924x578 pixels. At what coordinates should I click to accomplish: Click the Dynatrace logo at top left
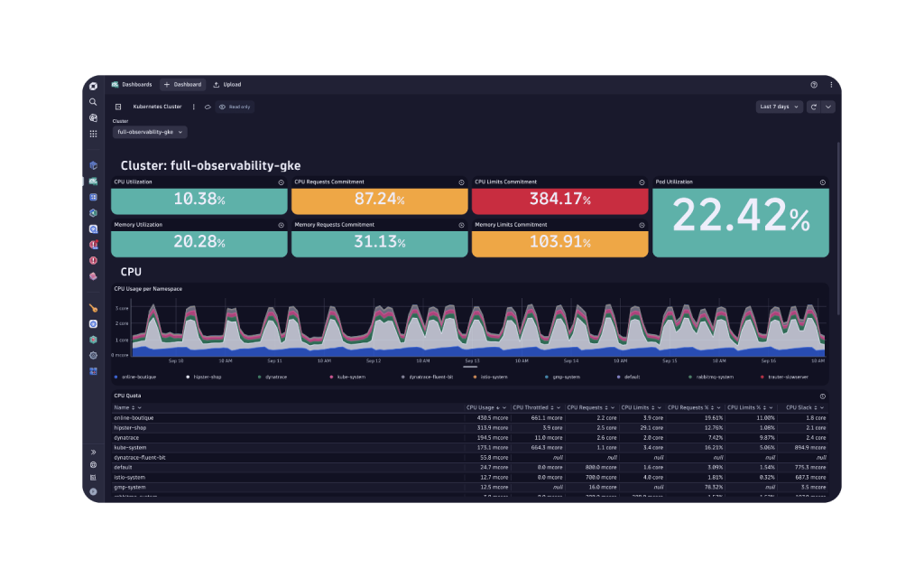pos(93,86)
